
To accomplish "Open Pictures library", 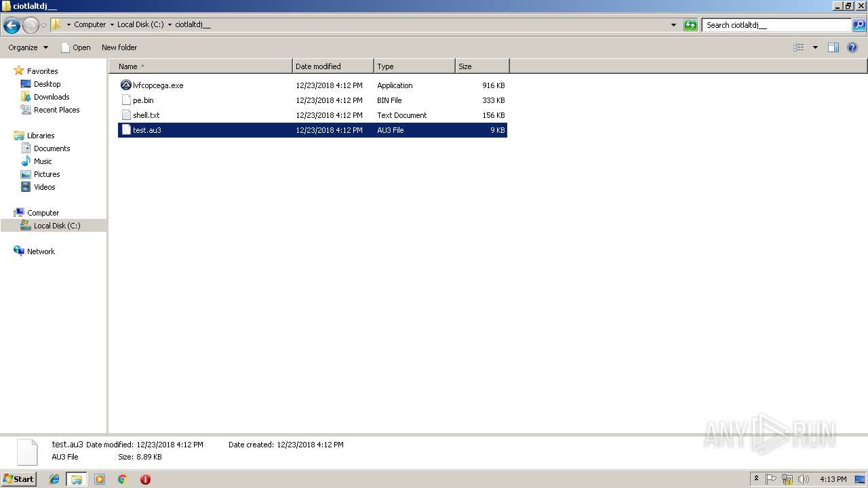I will click(47, 174).
